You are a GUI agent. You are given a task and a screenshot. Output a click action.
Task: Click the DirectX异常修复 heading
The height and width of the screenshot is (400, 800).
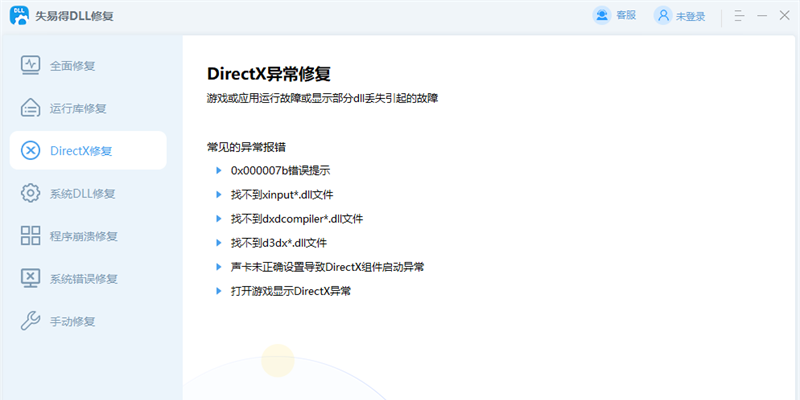tap(269, 73)
